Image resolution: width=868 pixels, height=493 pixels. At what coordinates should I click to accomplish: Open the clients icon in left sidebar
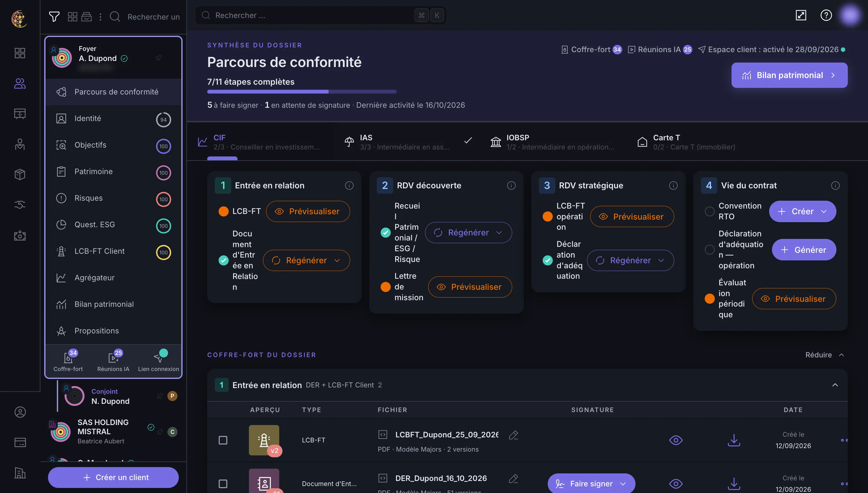pyautogui.click(x=20, y=83)
